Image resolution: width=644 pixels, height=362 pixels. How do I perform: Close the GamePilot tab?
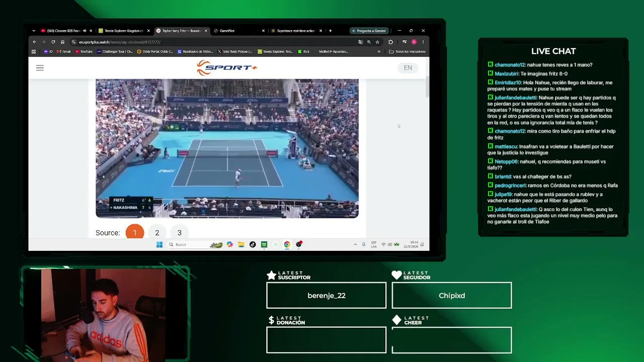pyautogui.click(x=263, y=31)
